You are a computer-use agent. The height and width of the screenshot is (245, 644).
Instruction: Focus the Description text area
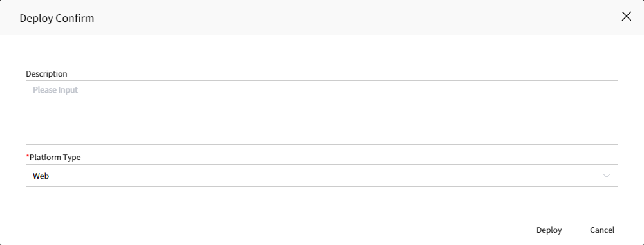pyautogui.click(x=321, y=113)
